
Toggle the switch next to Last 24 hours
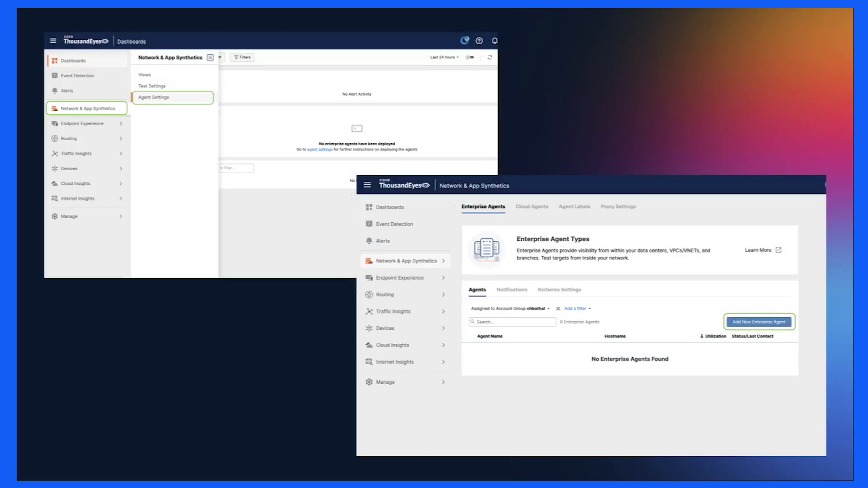(x=470, y=57)
